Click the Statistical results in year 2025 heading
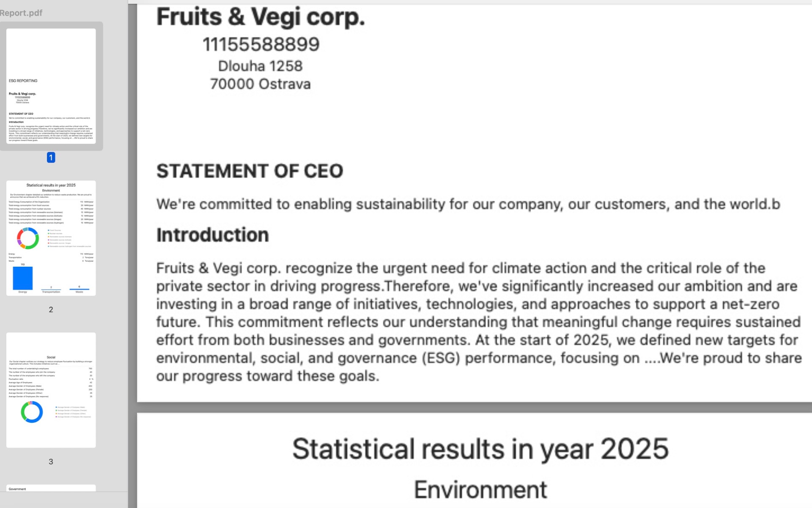This screenshot has width=812, height=508. [x=480, y=449]
